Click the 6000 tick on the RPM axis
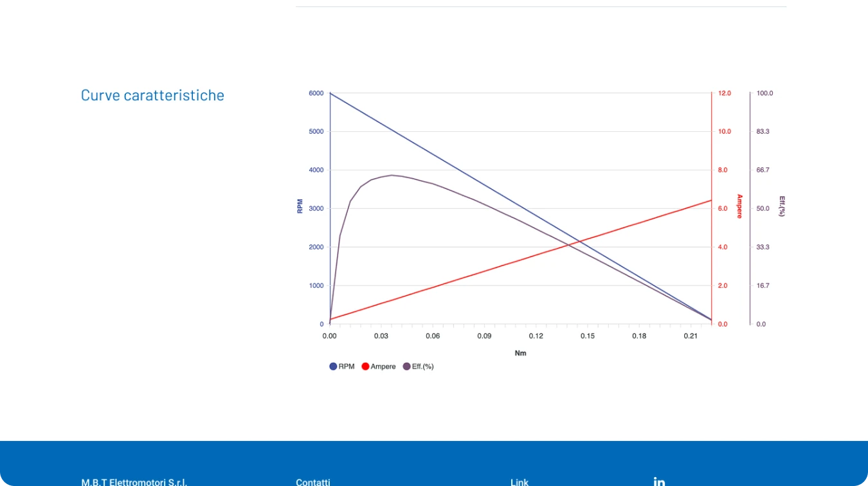Image resolution: width=868 pixels, height=486 pixels. pyautogui.click(x=316, y=93)
